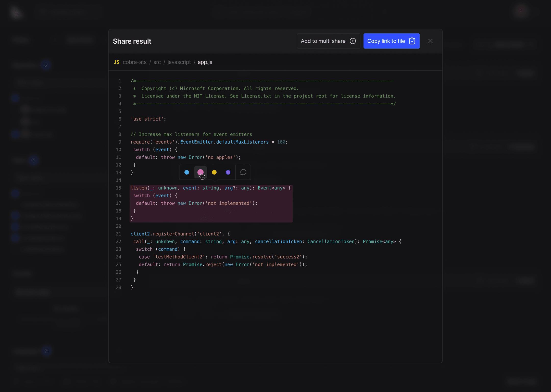Select the blue highlight color
The image size is (551, 392).
[x=187, y=172]
